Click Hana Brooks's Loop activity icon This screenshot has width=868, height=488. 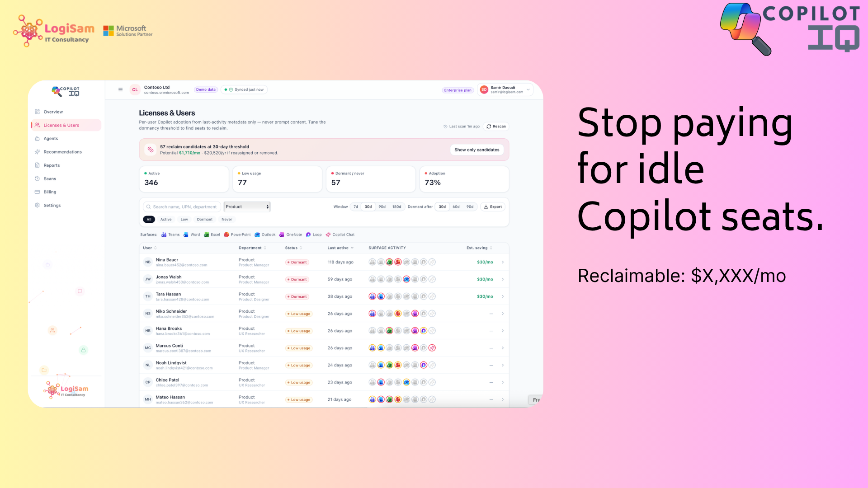pyautogui.click(x=424, y=331)
